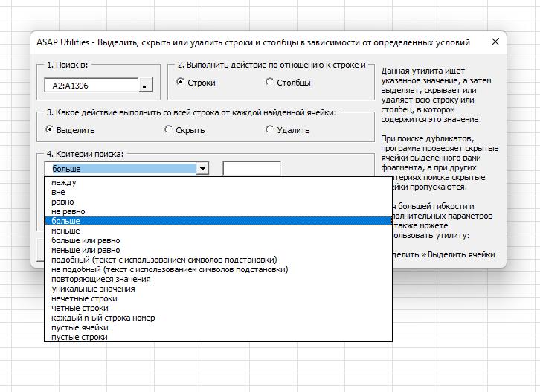Choose 'меньше или равно' option
This screenshot has height=392, width=540.
pos(86,251)
